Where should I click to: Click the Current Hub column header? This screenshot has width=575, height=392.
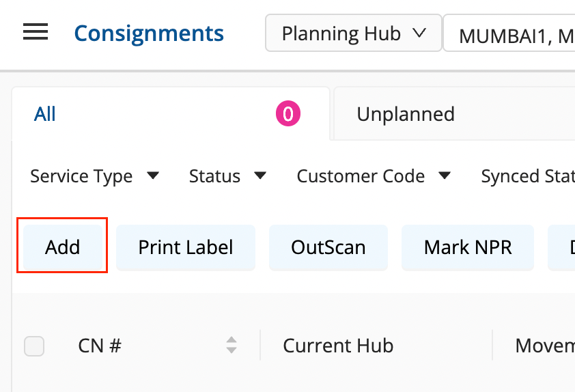tap(338, 346)
